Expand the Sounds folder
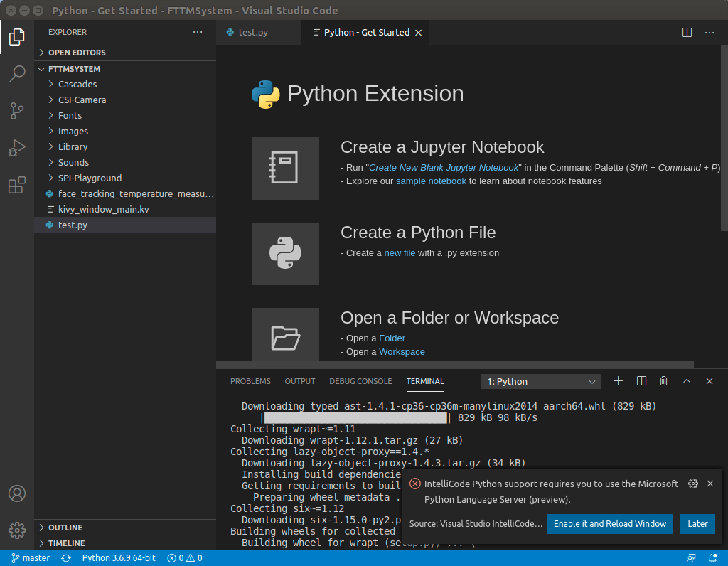This screenshot has width=728, height=566. pyautogui.click(x=125, y=163)
